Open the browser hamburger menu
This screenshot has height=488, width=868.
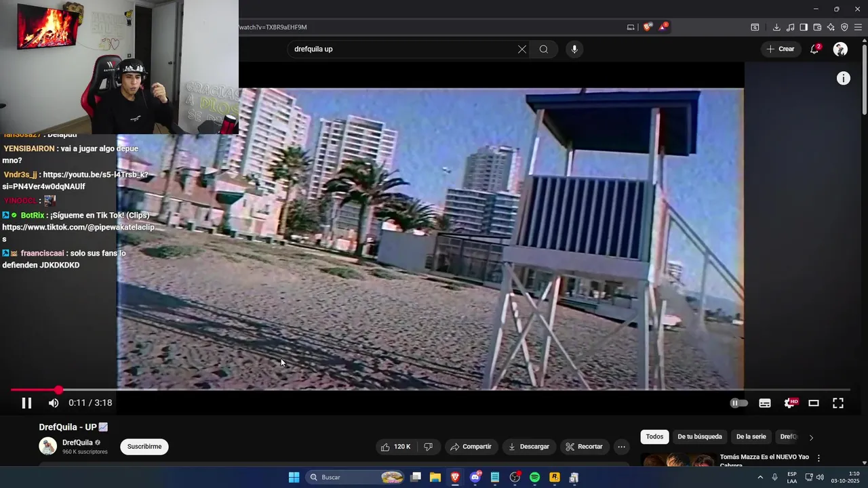pyautogui.click(x=859, y=27)
